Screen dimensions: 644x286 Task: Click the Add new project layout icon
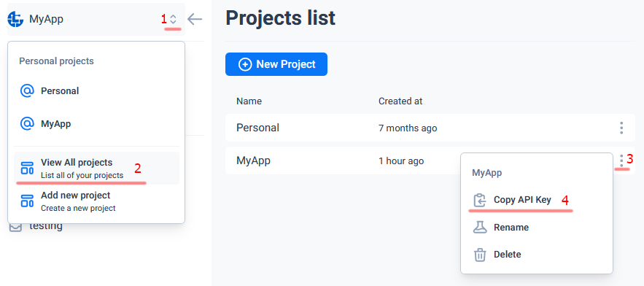pos(27,201)
